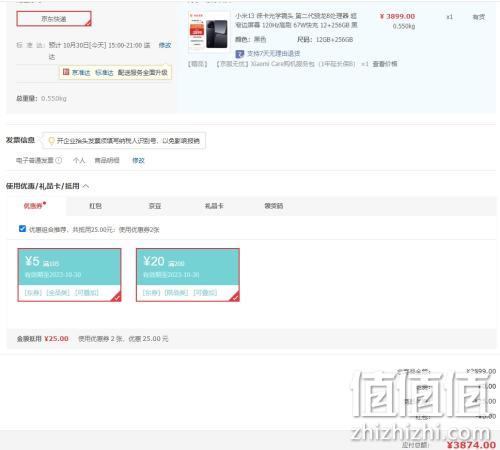
Task: Switch to the 领货码 tab
Action: pyautogui.click(x=274, y=206)
